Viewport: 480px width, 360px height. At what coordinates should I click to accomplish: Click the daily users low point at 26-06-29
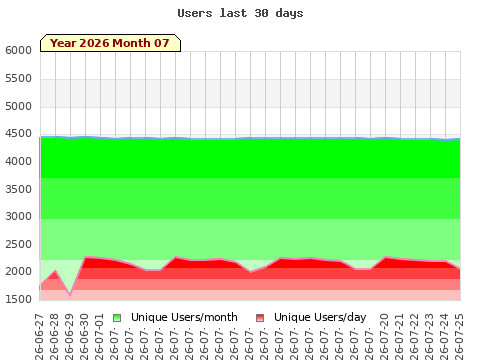(70, 295)
